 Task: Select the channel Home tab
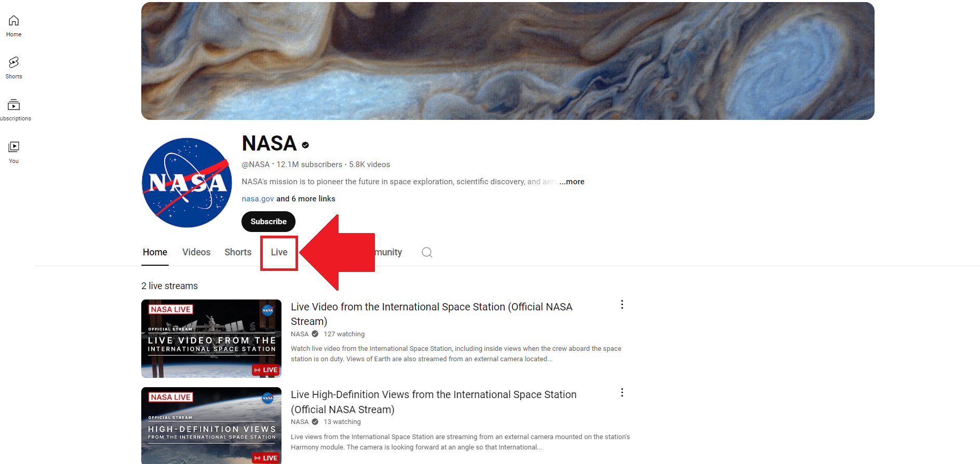click(155, 252)
